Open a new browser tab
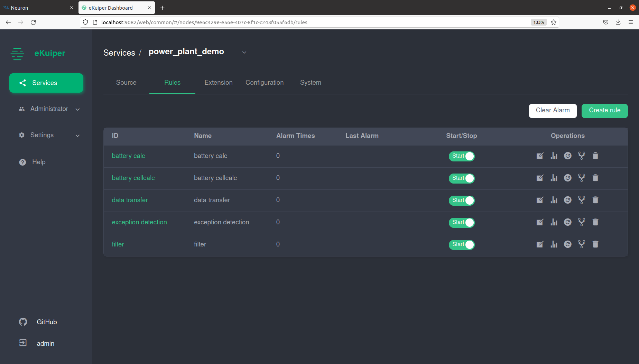 point(162,8)
